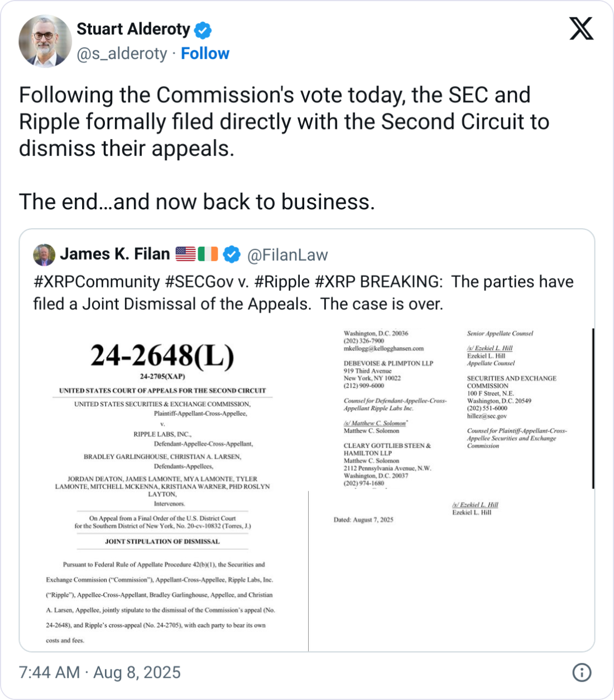Image resolution: width=614 pixels, height=700 pixels.
Task: Click the Follow button
Action: [205, 54]
